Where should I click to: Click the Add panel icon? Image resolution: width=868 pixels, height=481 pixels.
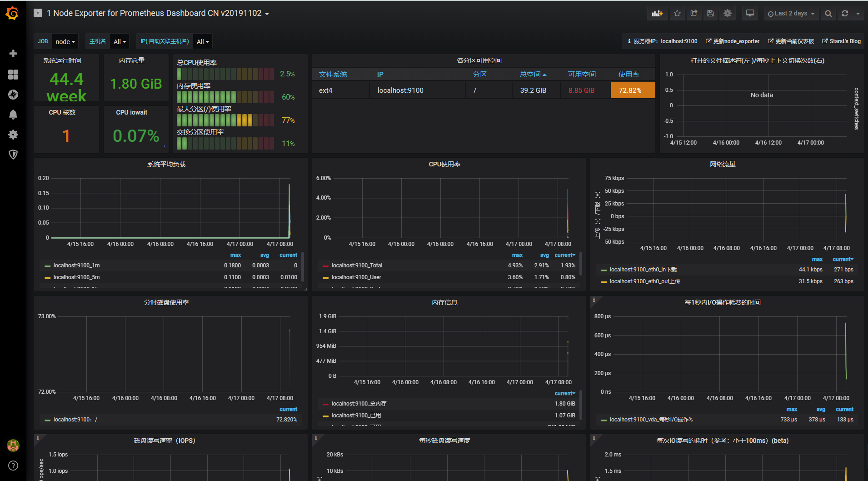pos(657,13)
